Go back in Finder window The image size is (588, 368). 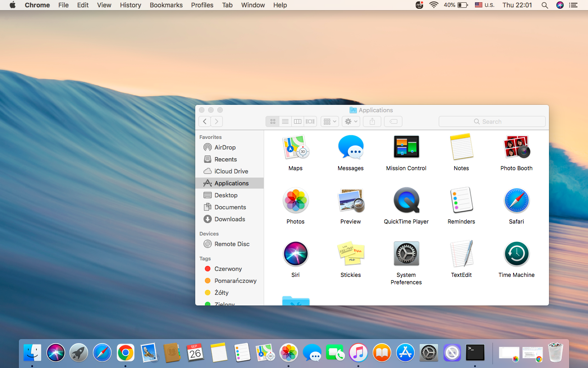pyautogui.click(x=204, y=121)
